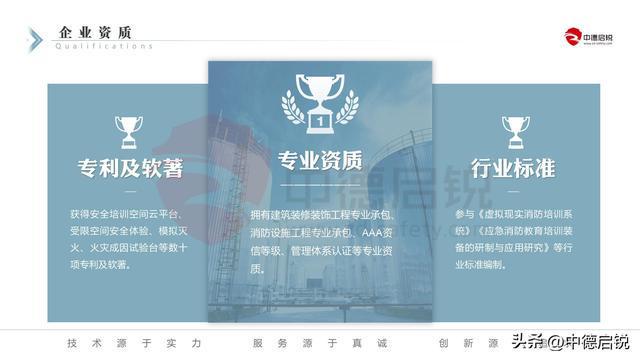Click the 中德启锐 logo in the top right
This screenshot has height=360, width=640.
[588, 37]
